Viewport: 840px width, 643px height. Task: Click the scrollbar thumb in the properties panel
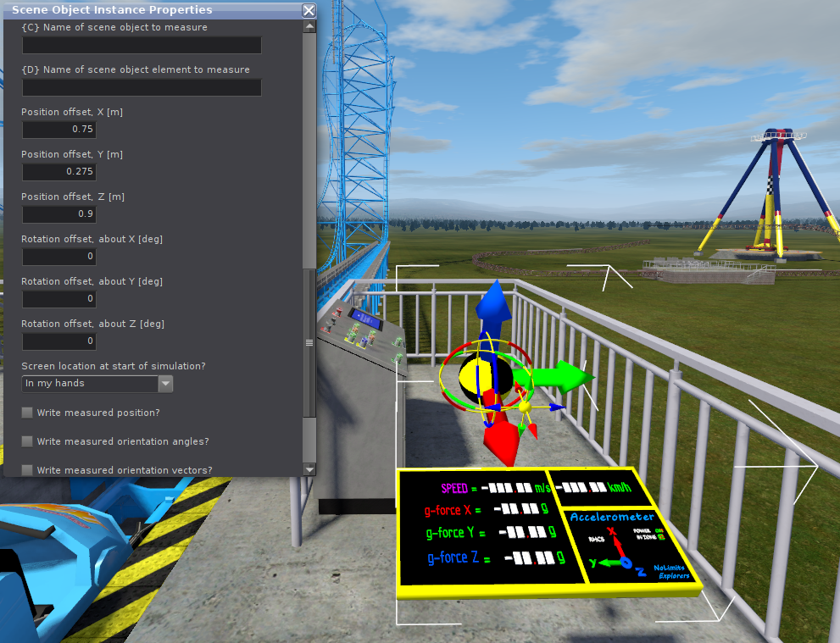(309, 342)
